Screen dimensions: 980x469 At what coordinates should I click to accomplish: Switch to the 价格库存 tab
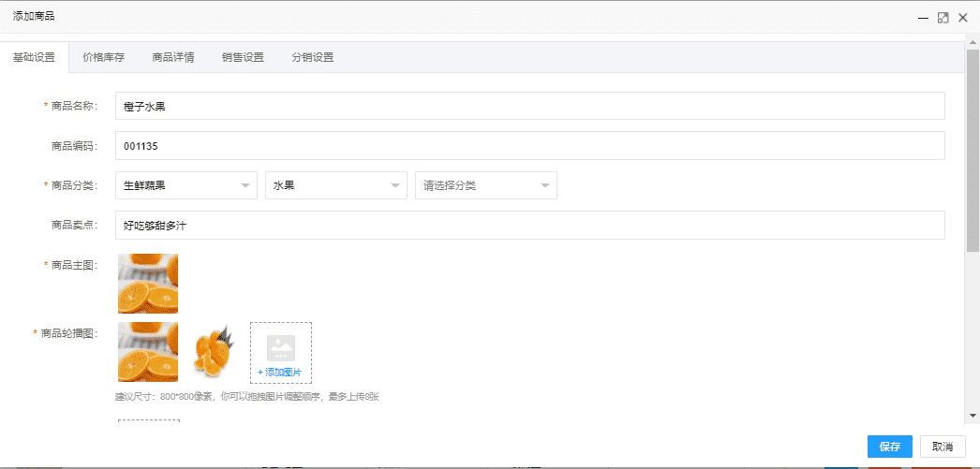point(103,57)
